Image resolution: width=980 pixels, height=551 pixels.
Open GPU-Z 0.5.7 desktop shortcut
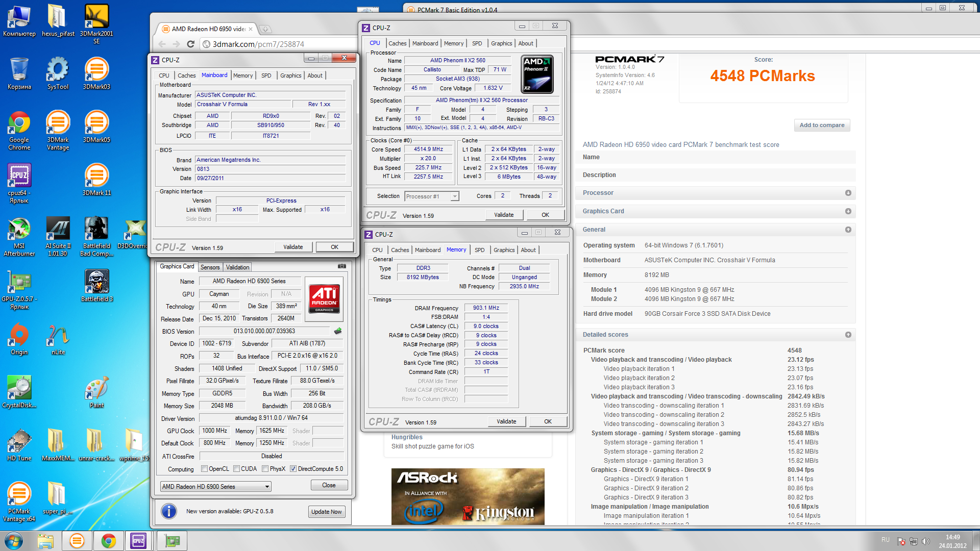click(x=19, y=290)
